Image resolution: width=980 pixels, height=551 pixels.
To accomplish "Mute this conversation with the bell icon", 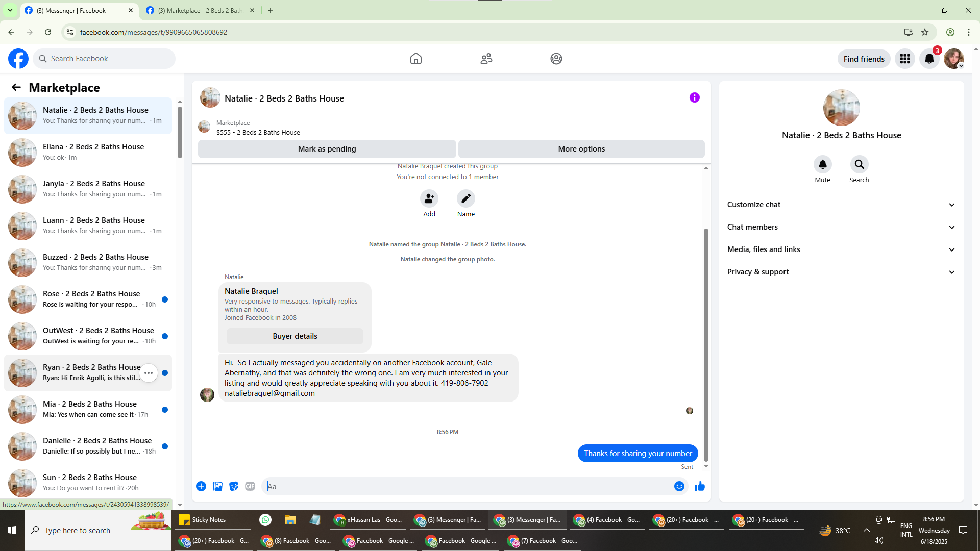I will pos(823,164).
